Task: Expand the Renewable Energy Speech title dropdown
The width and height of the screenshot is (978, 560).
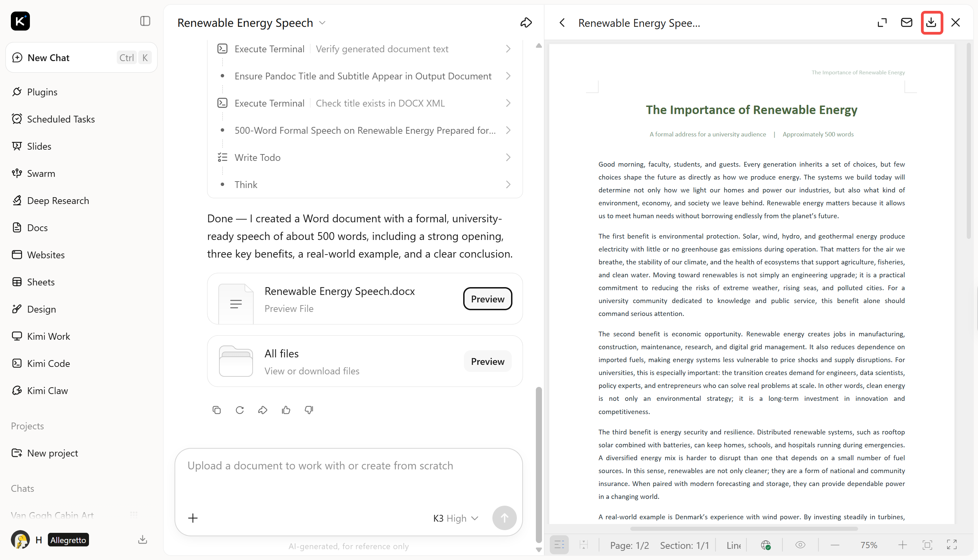Action: [322, 23]
